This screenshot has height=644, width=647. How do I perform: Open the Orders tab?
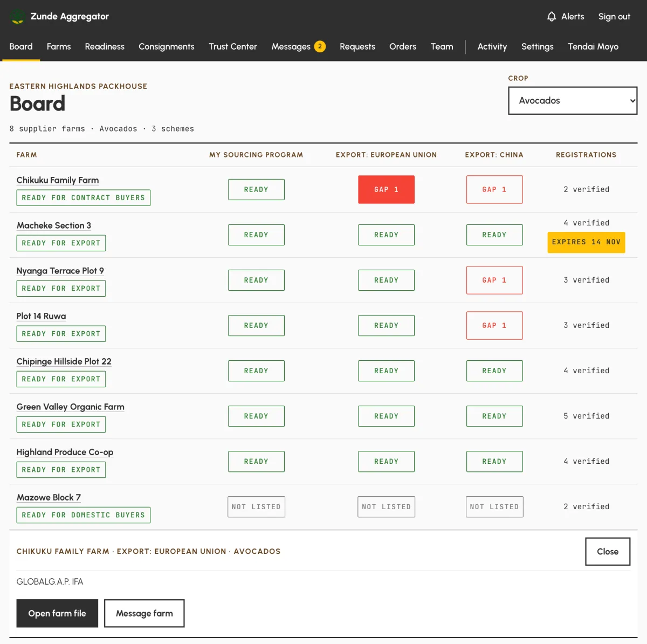click(403, 46)
